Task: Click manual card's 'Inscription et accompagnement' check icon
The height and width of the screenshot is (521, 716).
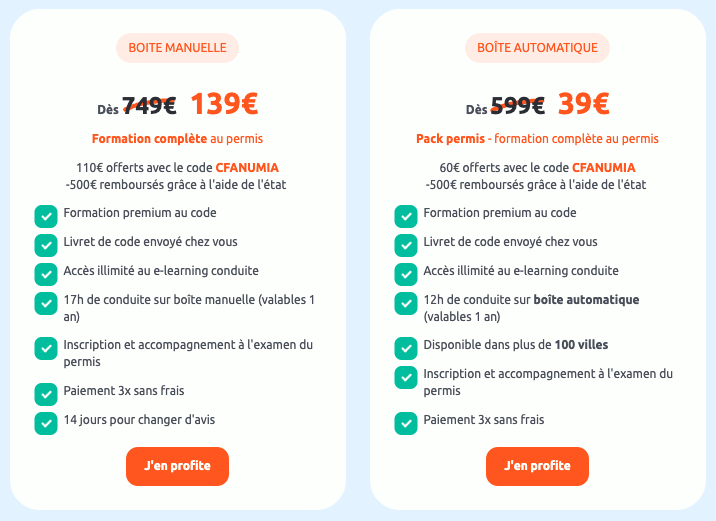Action: coord(46,348)
